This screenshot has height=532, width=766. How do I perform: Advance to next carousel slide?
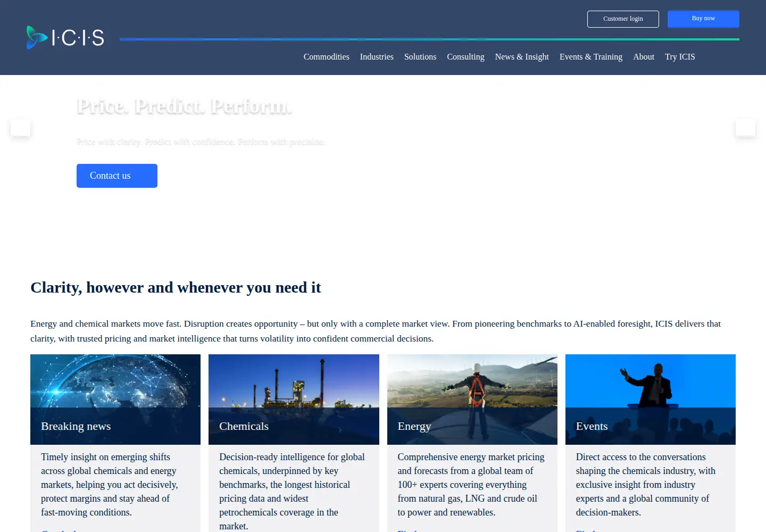pyautogui.click(x=745, y=128)
